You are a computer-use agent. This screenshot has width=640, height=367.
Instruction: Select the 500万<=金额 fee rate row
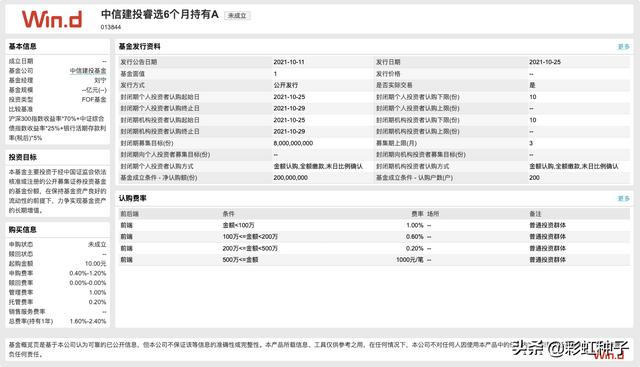[374, 260]
